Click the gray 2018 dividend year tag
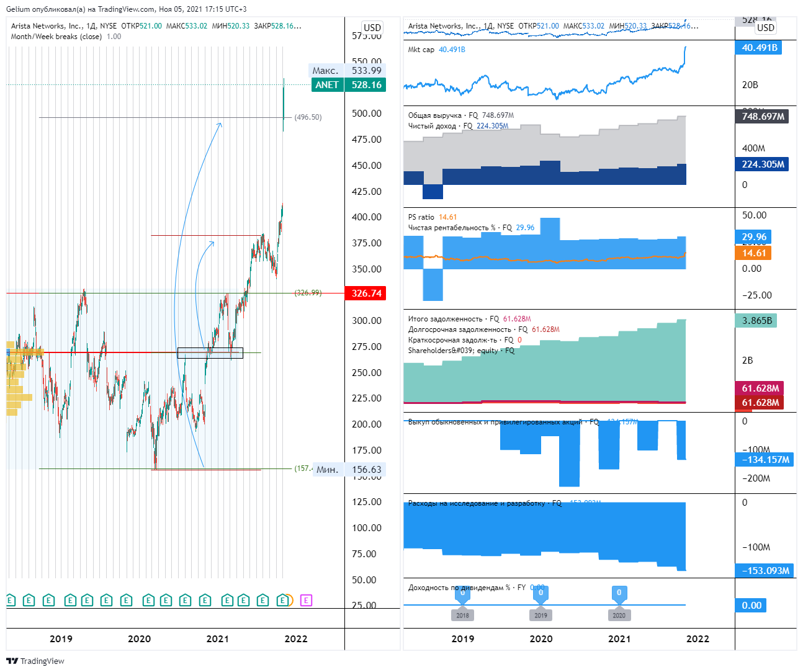Viewport: 803px width, 672px height. [462, 615]
